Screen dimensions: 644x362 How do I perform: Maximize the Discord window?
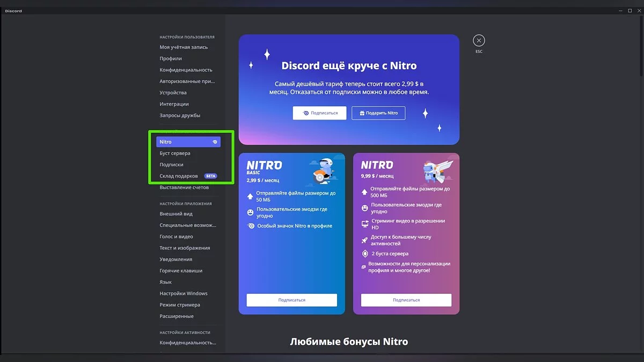[630, 11]
